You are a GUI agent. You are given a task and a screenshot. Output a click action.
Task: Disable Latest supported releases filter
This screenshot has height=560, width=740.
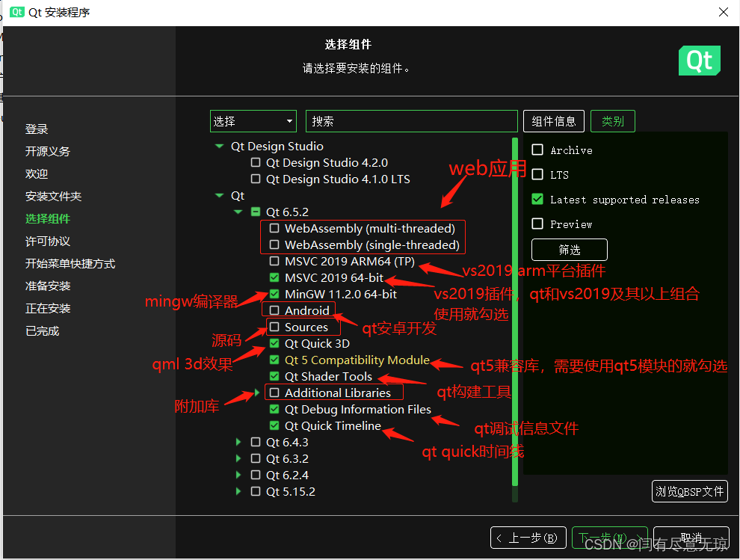[537, 199]
